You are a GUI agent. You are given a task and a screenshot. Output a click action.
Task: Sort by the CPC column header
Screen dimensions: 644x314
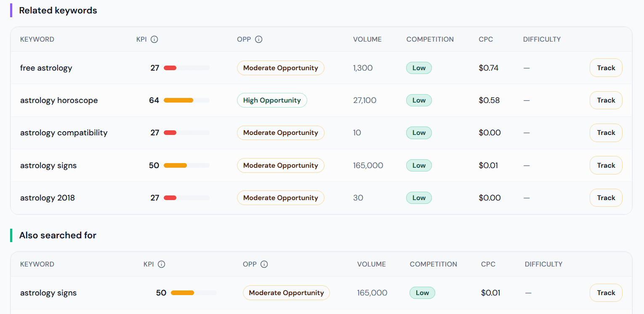click(x=485, y=39)
